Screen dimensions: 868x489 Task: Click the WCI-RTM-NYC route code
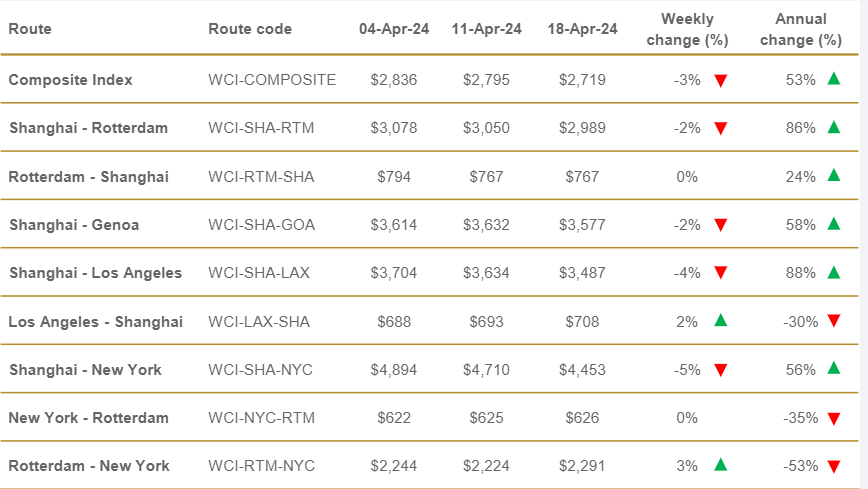click(x=260, y=466)
